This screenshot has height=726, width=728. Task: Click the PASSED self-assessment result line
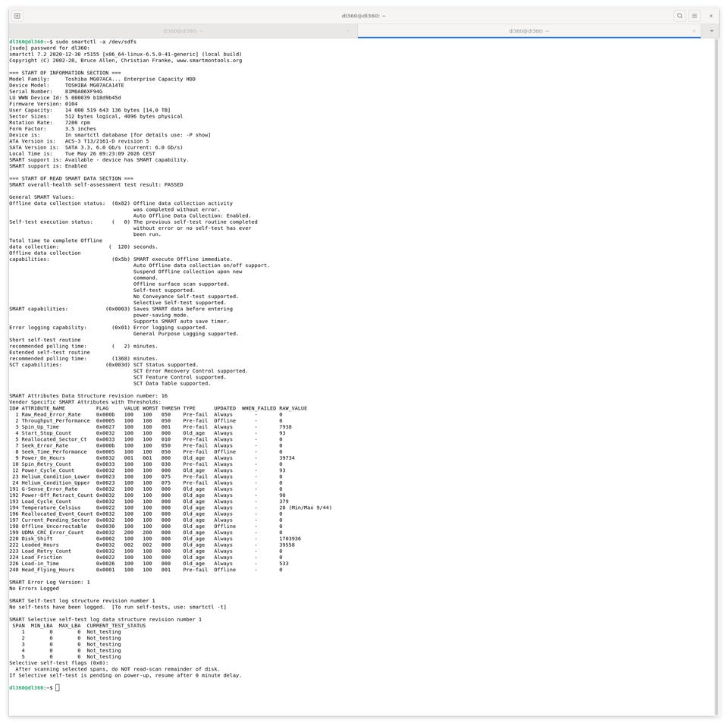point(96,185)
